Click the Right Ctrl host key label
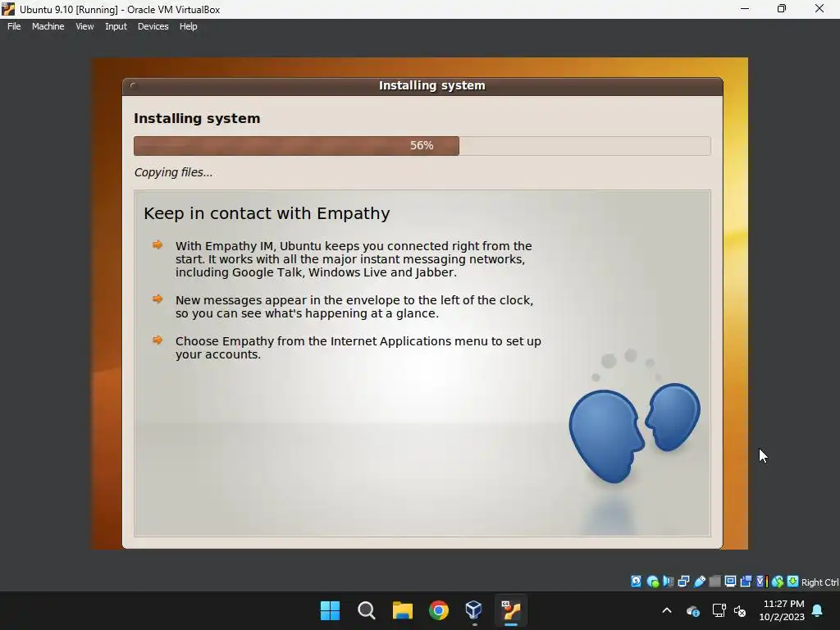The width and height of the screenshot is (840, 630). (x=819, y=582)
